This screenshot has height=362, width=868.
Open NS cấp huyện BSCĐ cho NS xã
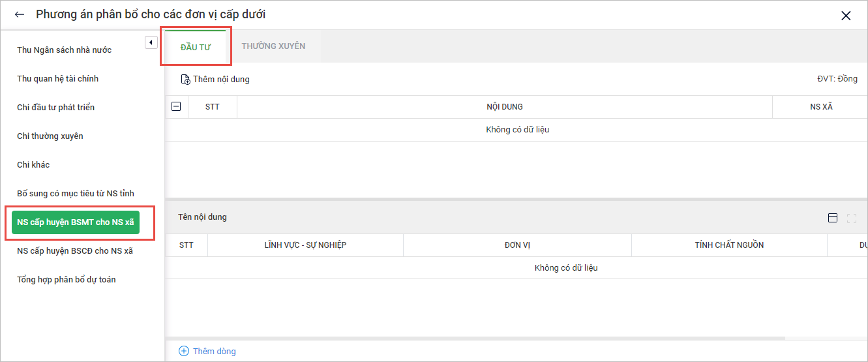pyautogui.click(x=74, y=251)
